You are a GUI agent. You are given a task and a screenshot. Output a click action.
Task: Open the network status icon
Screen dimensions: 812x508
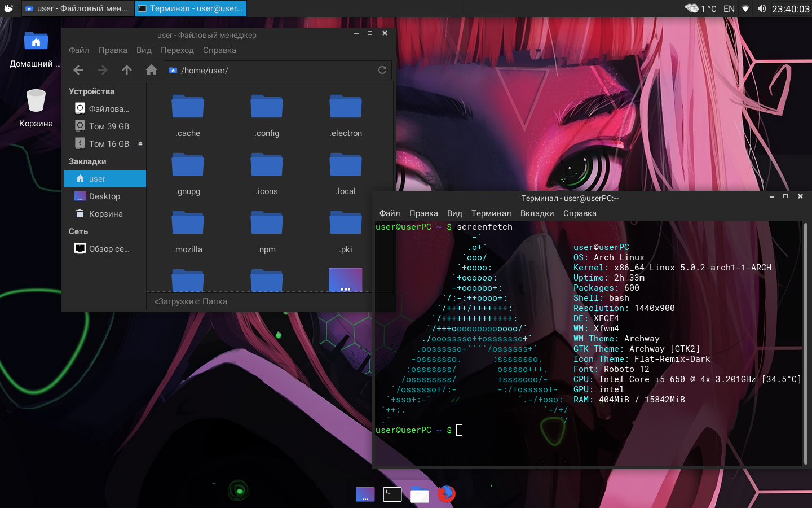745,8
